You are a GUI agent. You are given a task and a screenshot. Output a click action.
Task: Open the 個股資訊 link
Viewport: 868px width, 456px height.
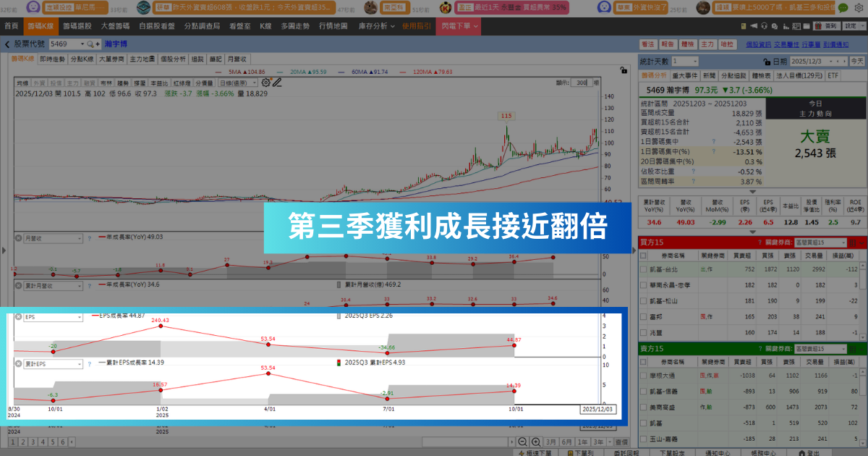tap(758, 44)
